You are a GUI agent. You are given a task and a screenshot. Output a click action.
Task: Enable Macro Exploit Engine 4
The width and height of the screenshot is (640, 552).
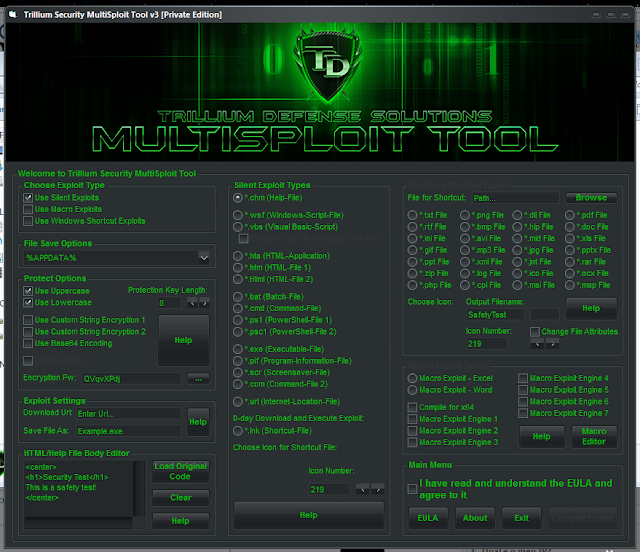(523, 378)
